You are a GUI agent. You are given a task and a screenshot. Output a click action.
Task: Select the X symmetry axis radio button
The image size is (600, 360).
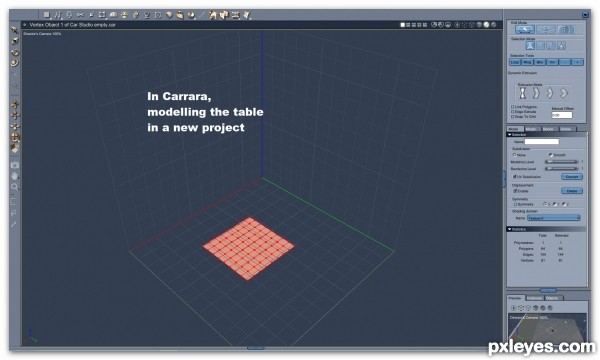click(x=545, y=204)
